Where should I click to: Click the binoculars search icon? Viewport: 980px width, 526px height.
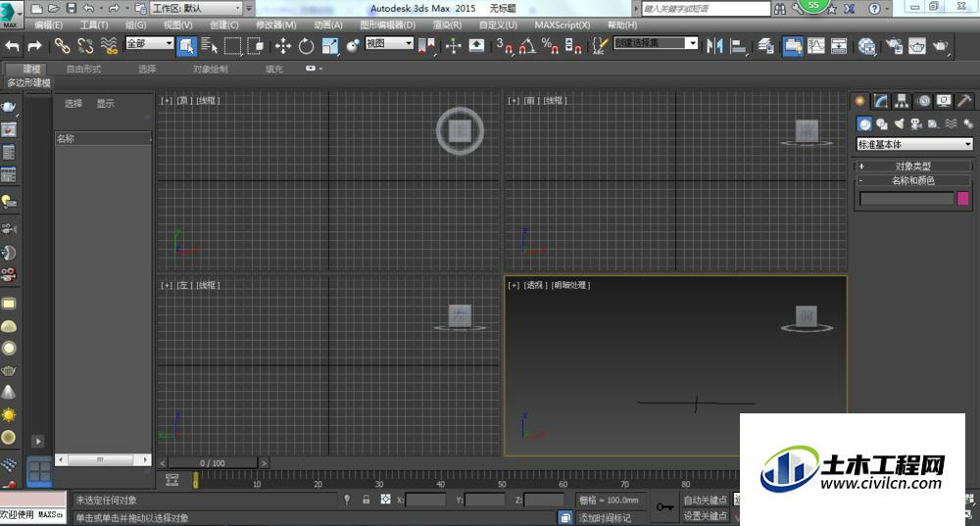pos(780,9)
